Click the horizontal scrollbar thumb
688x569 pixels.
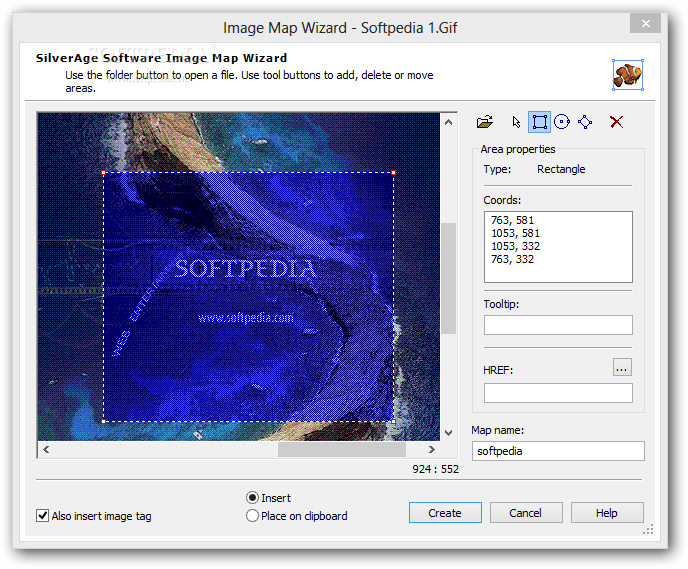[x=342, y=449]
